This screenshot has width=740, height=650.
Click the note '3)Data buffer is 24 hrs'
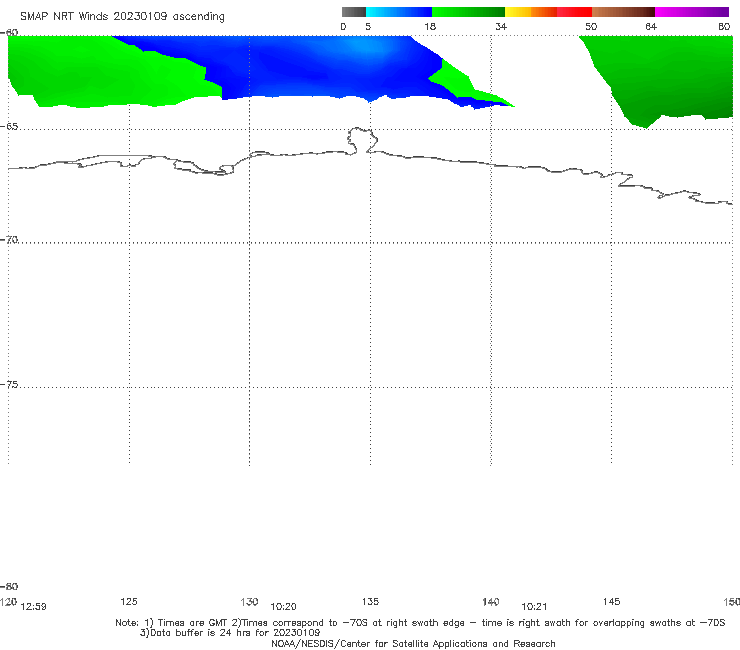coord(230,633)
